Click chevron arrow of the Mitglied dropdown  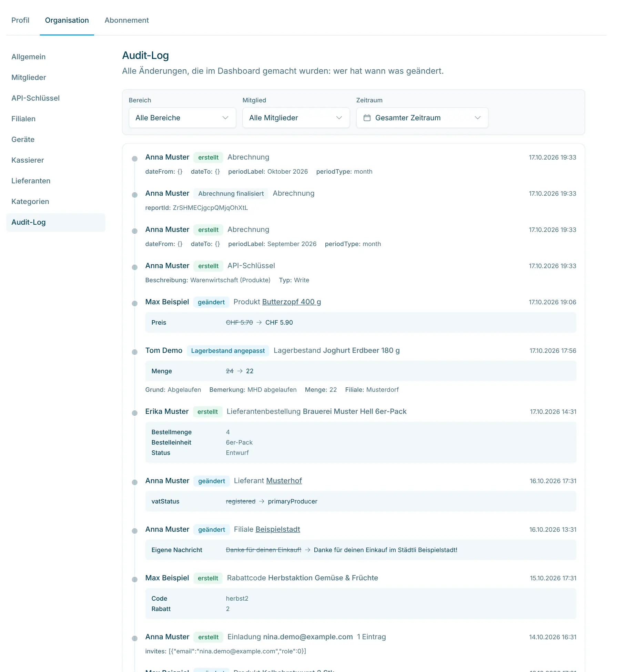339,118
